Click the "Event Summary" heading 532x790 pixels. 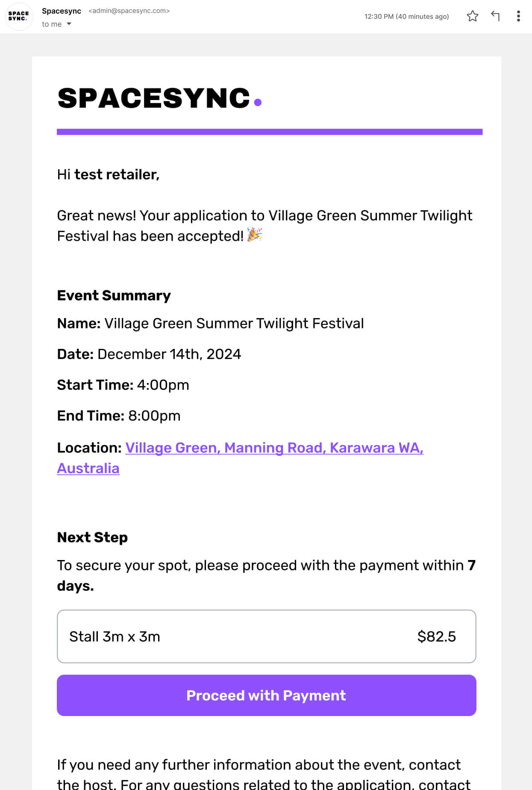click(114, 295)
